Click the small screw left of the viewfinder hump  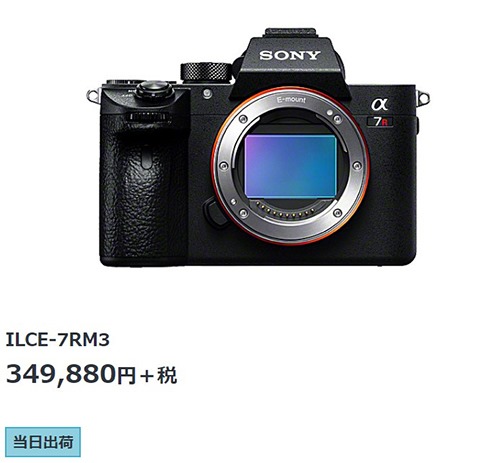click(x=207, y=93)
